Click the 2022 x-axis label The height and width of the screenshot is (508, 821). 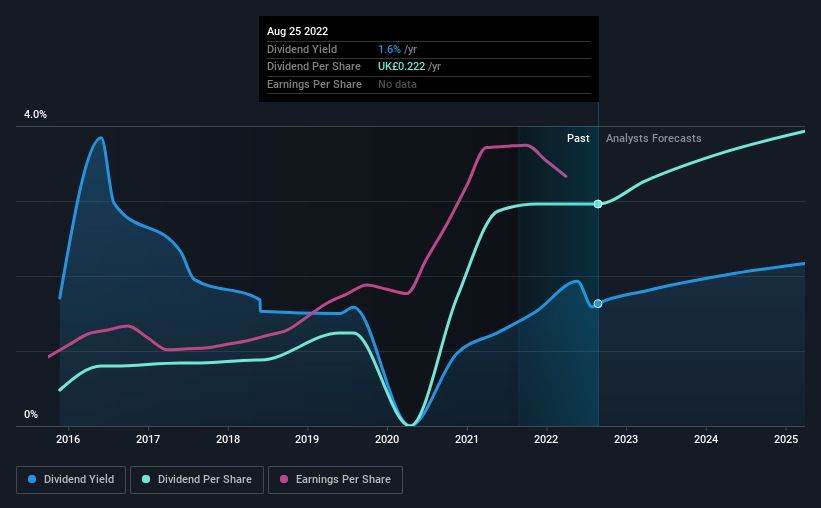[546, 439]
